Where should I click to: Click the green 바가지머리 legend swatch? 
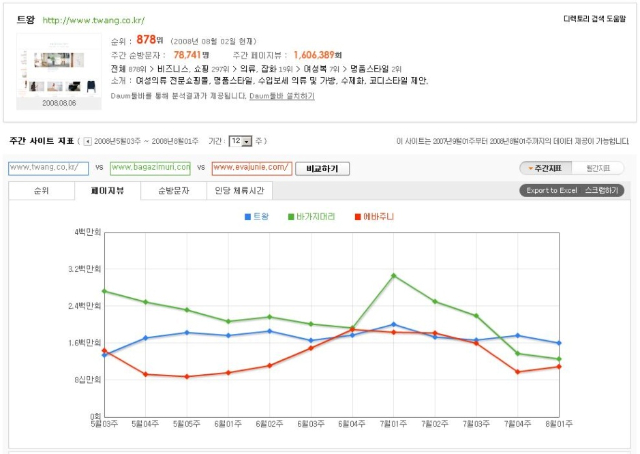[291, 217]
